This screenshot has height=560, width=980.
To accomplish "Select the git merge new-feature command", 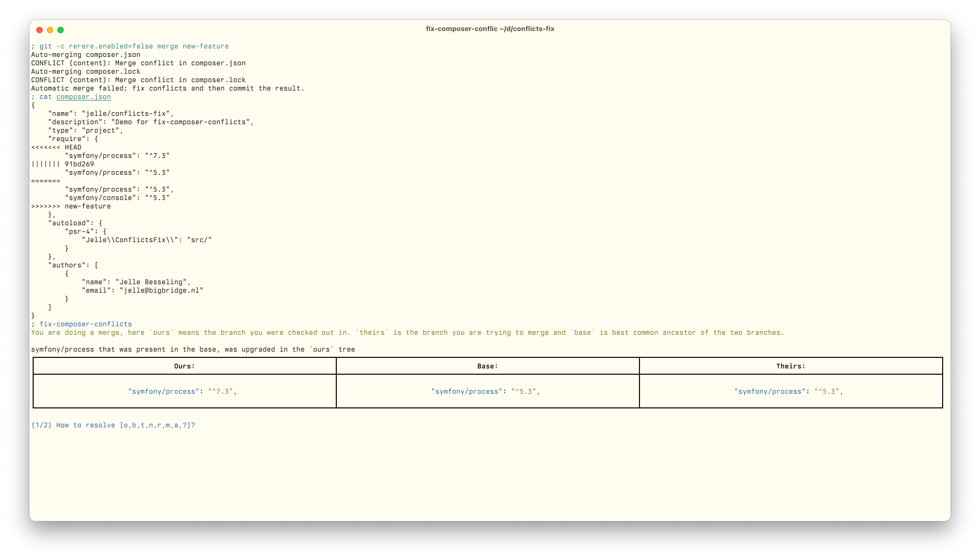I will [x=134, y=46].
